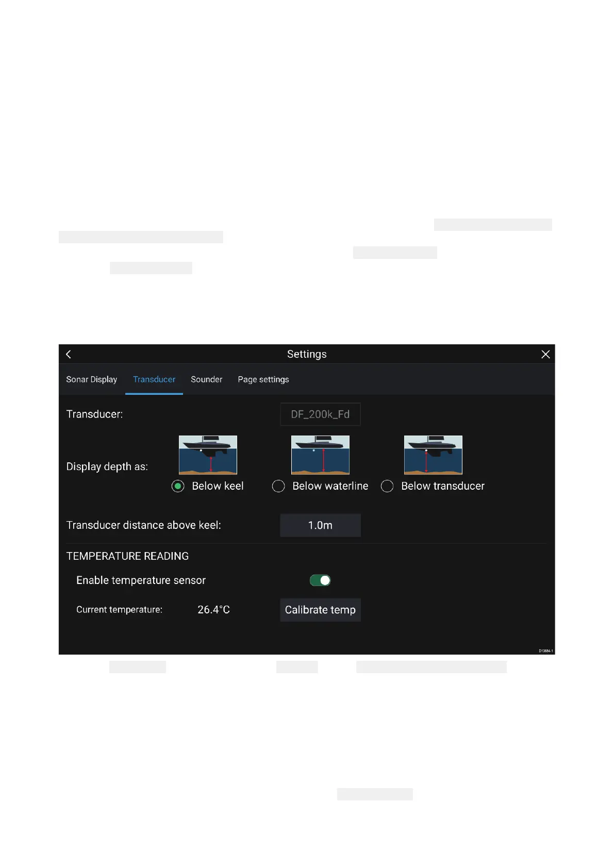The height and width of the screenshot is (868, 614).
Task: Select the Below waterline radio button
Action: 278,486
